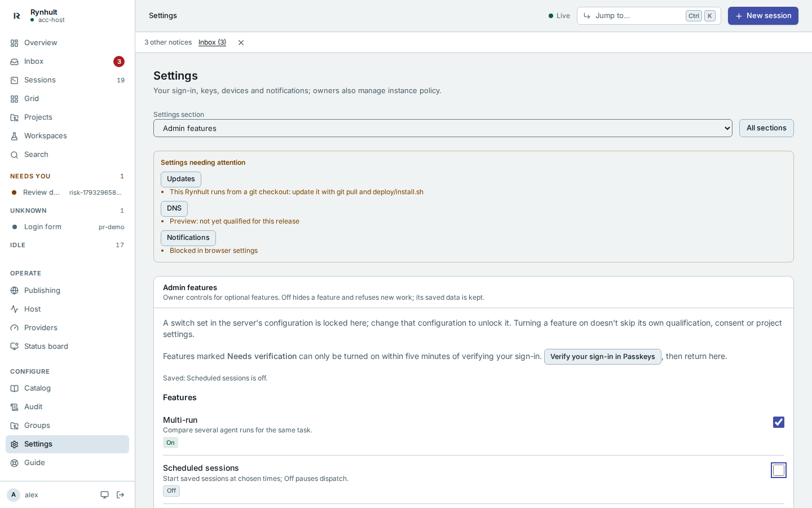
Task: Click the Publishing globe icon
Action: [x=15, y=291]
